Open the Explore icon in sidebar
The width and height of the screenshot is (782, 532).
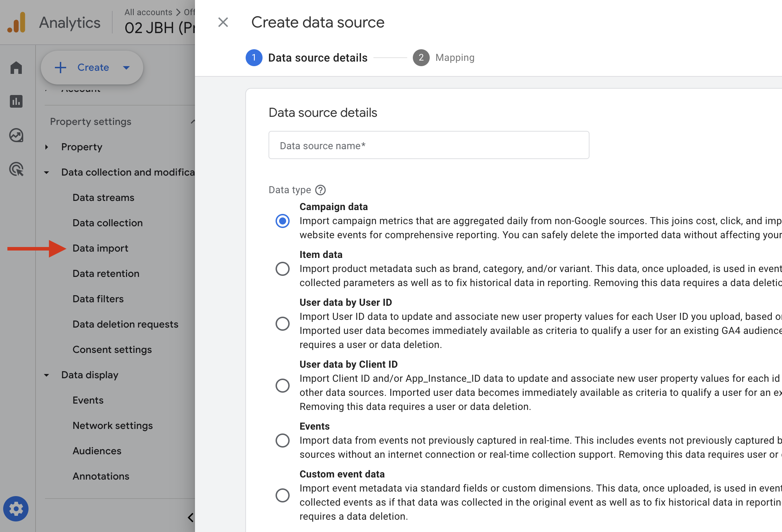(x=16, y=135)
